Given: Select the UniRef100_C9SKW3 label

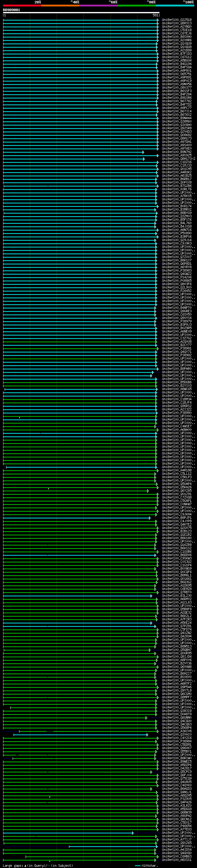Looking at the screenshot, I should tap(177, 558).
